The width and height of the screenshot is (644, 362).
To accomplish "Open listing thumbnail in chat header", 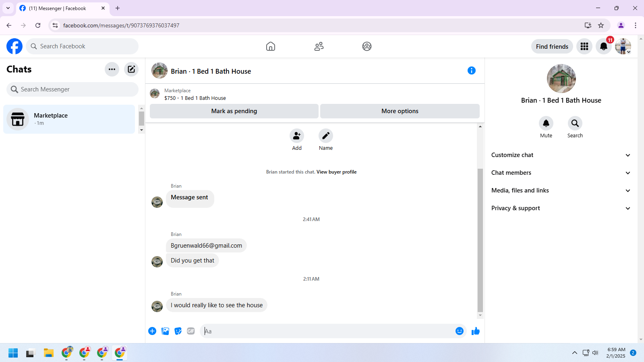I will click(x=159, y=70).
